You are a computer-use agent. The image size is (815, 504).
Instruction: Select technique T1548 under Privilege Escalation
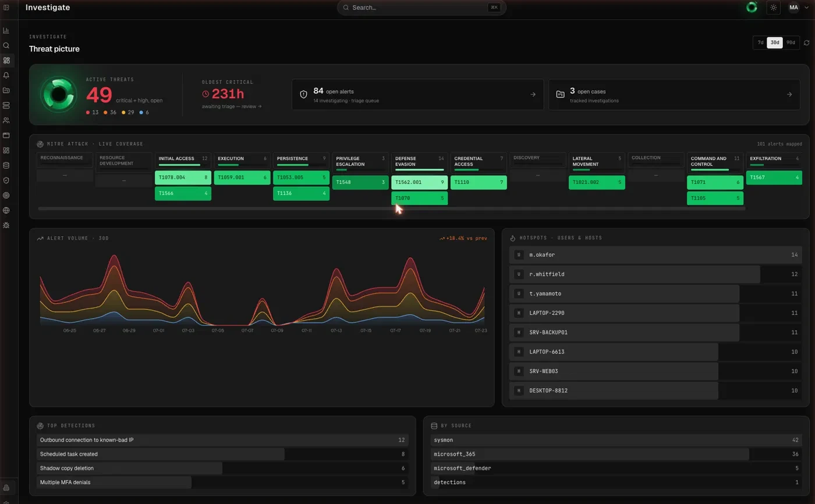coord(360,183)
